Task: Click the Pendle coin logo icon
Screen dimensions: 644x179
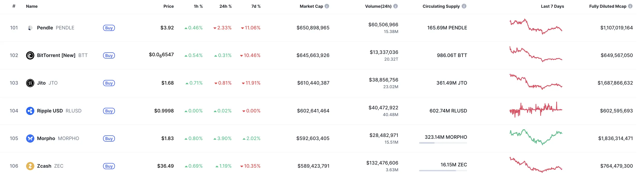Action: (30, 28)
